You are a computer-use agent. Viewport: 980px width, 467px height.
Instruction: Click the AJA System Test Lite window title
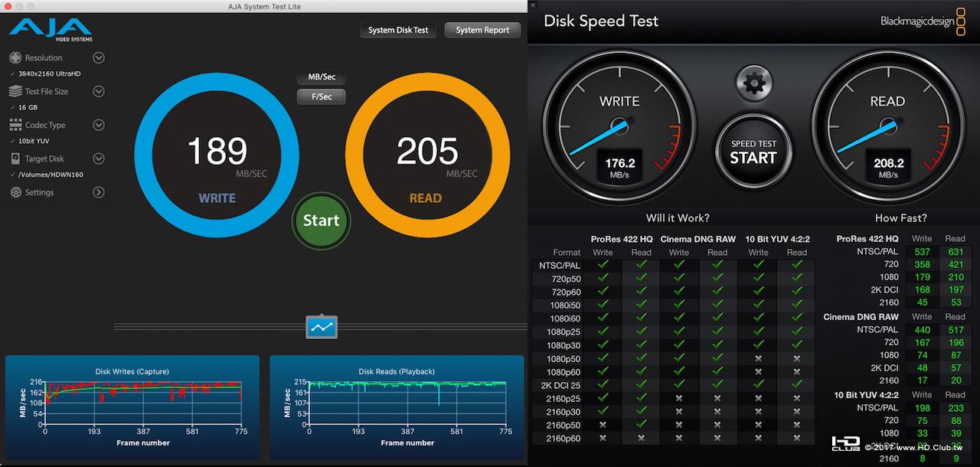(x=263, y=7)
